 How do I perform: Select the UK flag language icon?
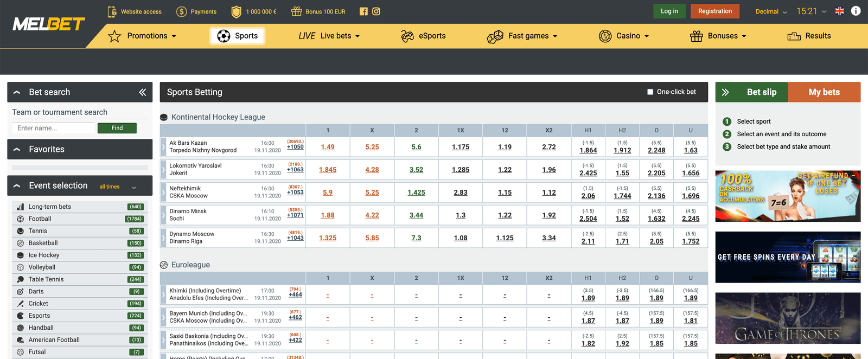(839, 11)
